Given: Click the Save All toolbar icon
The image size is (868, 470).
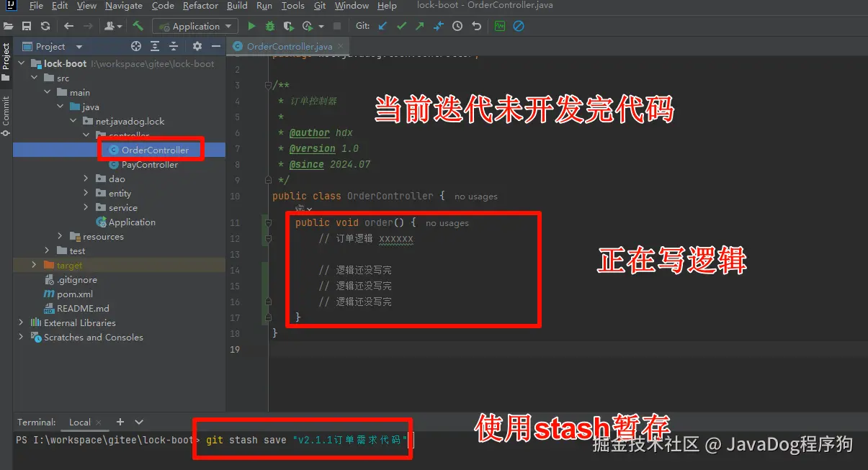Looking at the screenshot, I should tap(27, 26).
